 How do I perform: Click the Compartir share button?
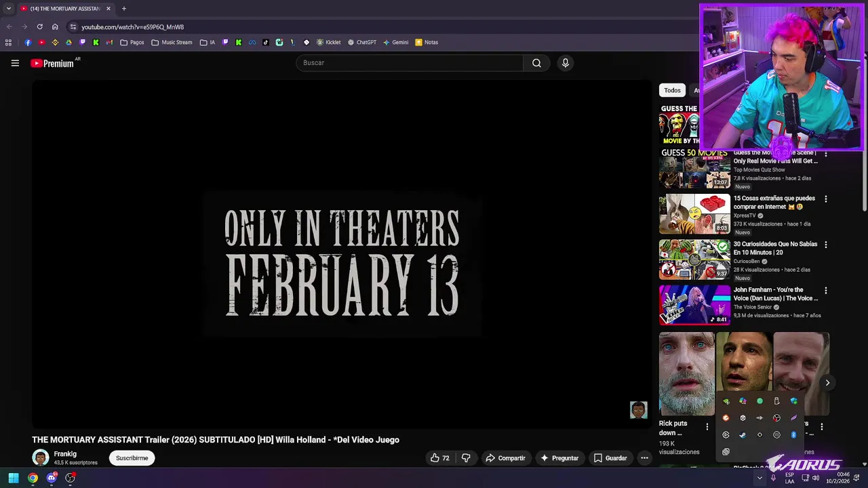505,458
